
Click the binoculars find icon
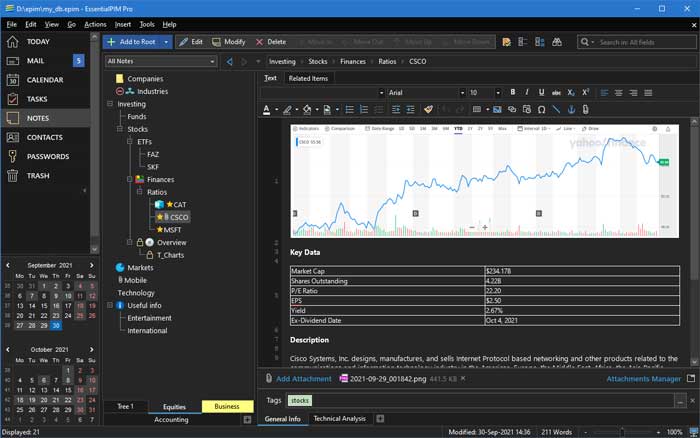click(x=557, y=42)
